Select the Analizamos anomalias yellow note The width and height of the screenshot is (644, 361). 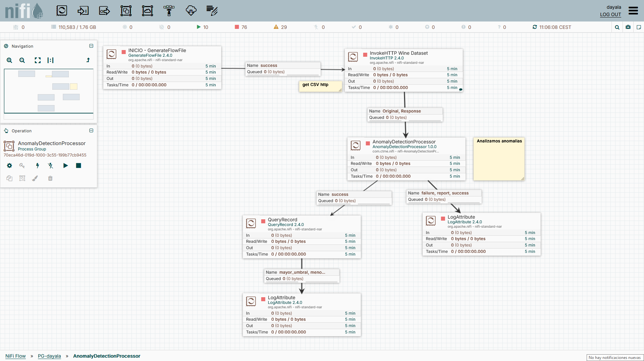coord(499,159)
